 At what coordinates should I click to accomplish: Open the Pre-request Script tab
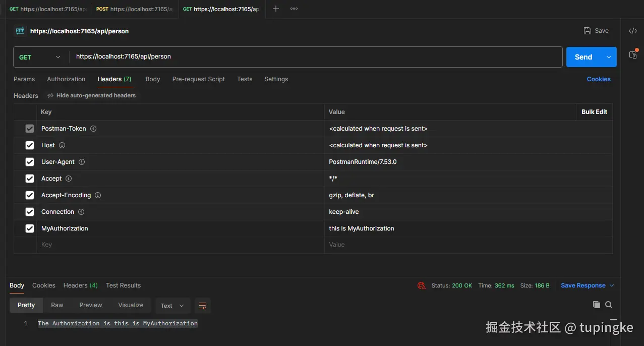199,79
